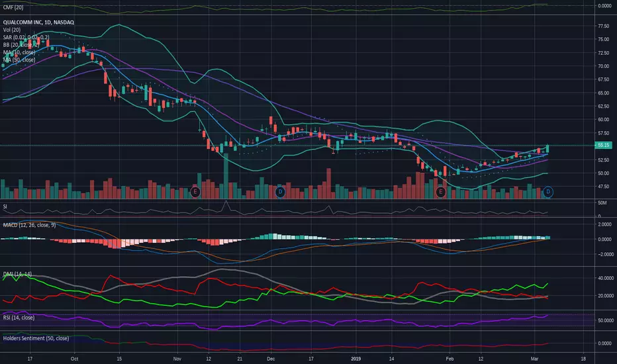The height and width of the screenshot is (364, 617).
Task: Click the 57.50 price axis value
Action: (604, 133)
